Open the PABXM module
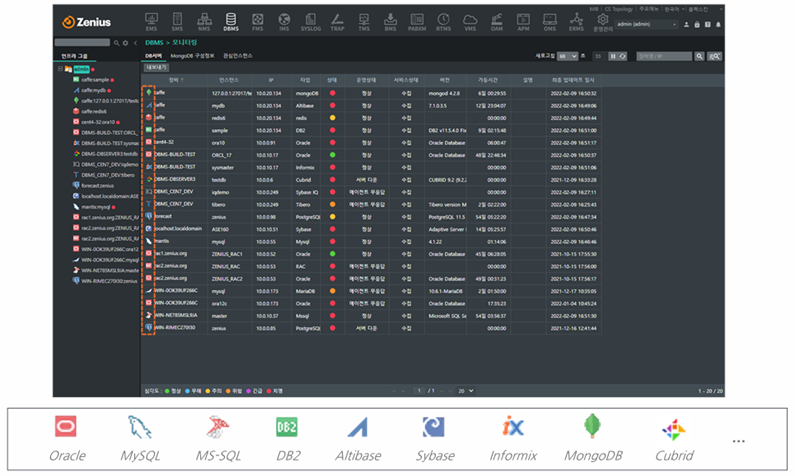795x476 pixels. point(417,22)
